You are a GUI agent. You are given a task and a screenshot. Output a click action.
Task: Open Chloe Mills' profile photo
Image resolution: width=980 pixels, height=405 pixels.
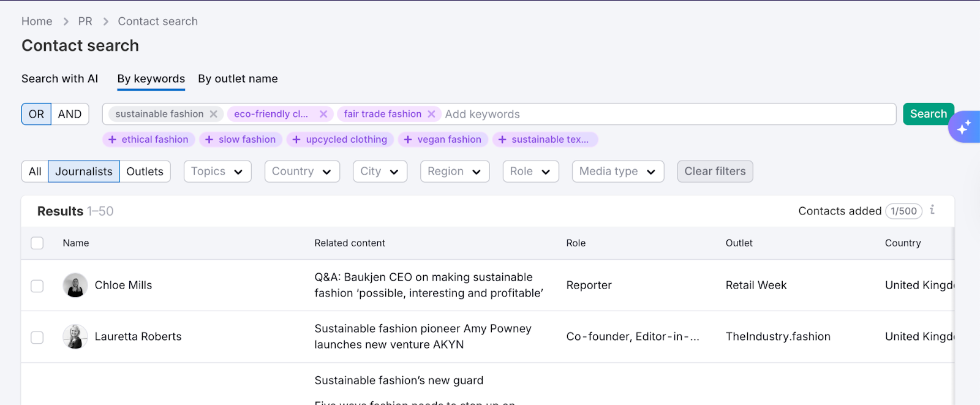(x=75, y=286)
